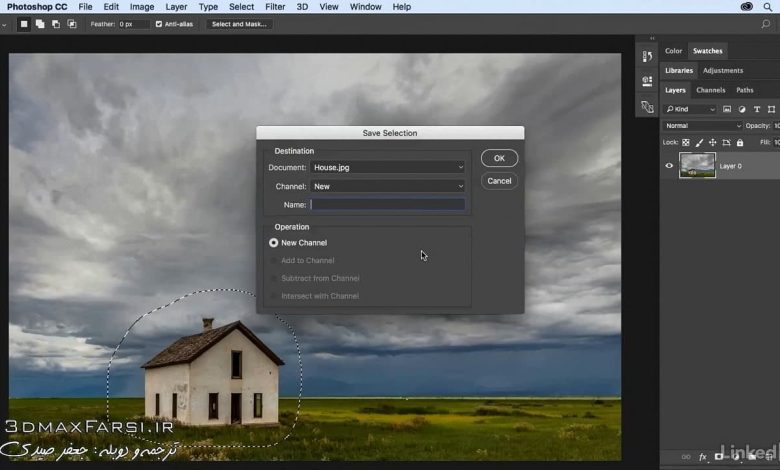Click the Add to selection icon
The image size is (780, 470).
coord(40,24)
